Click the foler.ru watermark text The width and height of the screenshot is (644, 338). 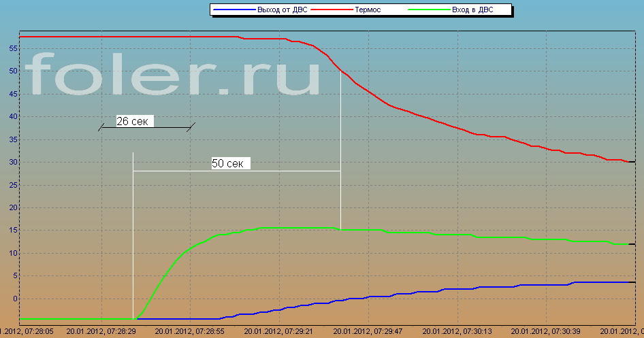pos(174,74)
